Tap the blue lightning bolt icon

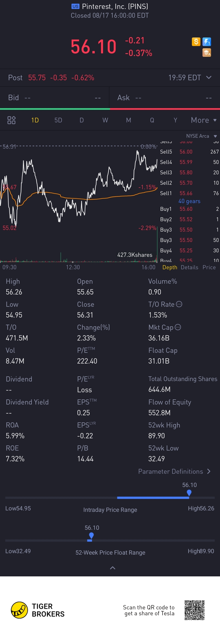click(x=207, y=42)
